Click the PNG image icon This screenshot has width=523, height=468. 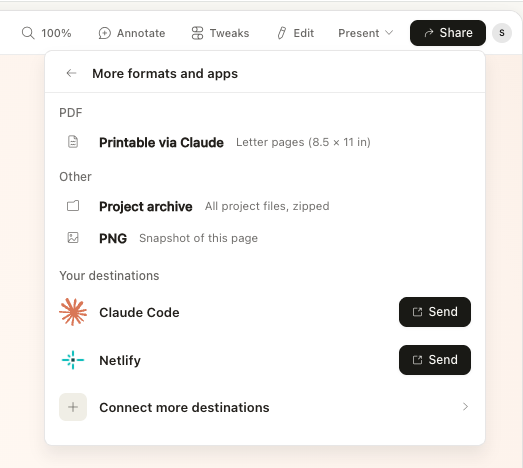pyautogui.click(x=73, y=238)
